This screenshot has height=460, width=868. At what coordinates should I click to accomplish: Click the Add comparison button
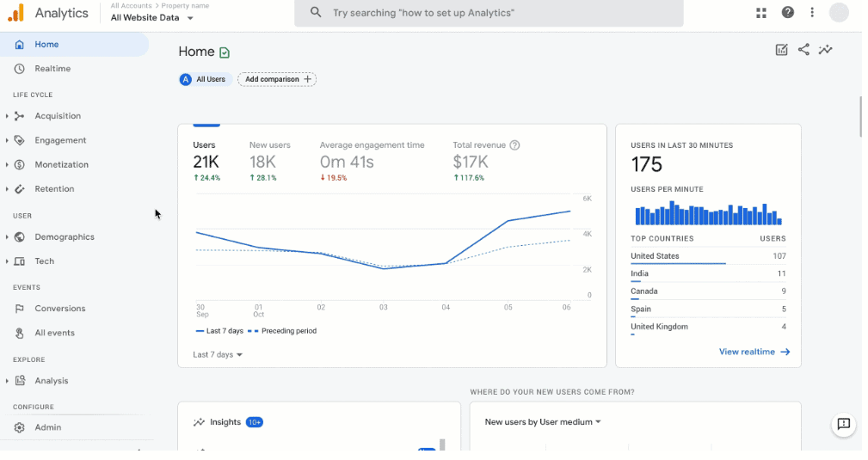277,79
